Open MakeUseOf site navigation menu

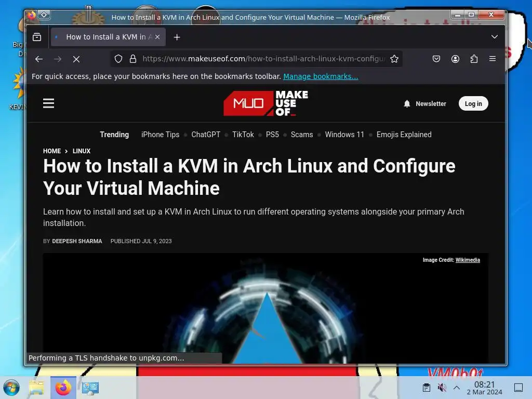coord(48,103)
